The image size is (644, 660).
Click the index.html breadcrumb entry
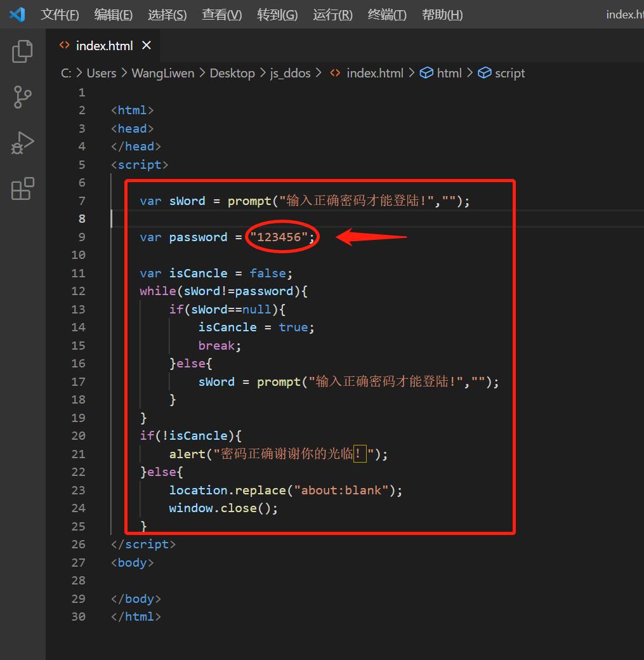tap(375, 72)
